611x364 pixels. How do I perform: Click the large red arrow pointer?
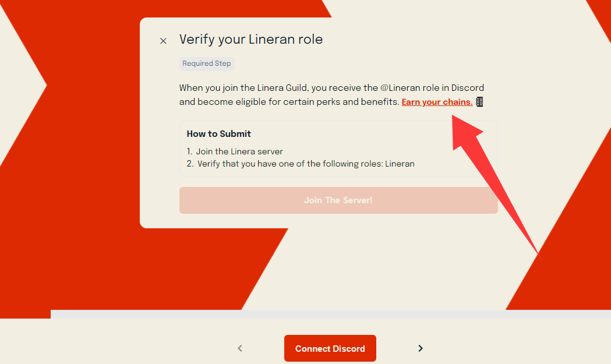click(x=501, y=186)
